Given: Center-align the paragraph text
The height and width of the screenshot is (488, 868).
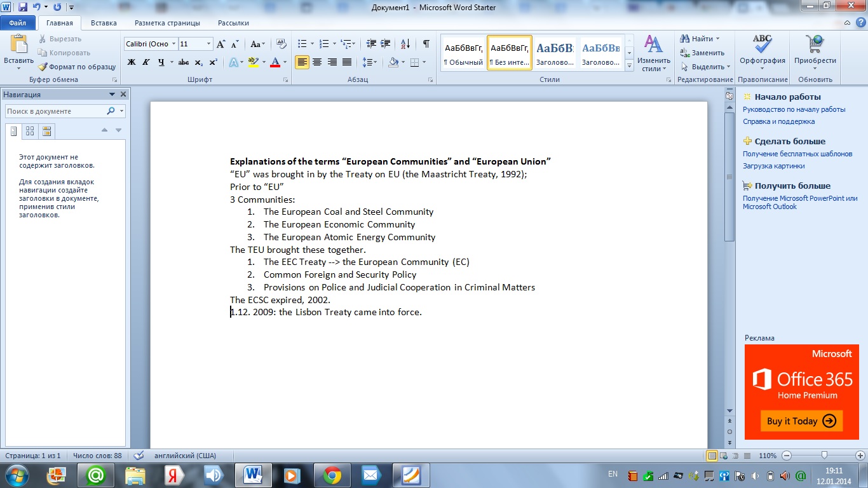Looking at the screenshot, I should (316, 62).
